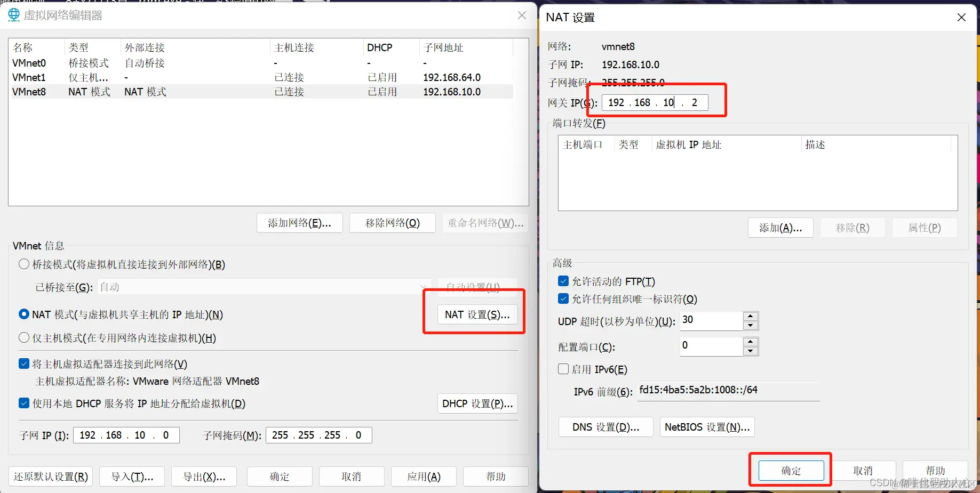The height and width of the screenshot is (493, 980).
Task: Select the VMnet0 network row
Action: tap(261, 63)
